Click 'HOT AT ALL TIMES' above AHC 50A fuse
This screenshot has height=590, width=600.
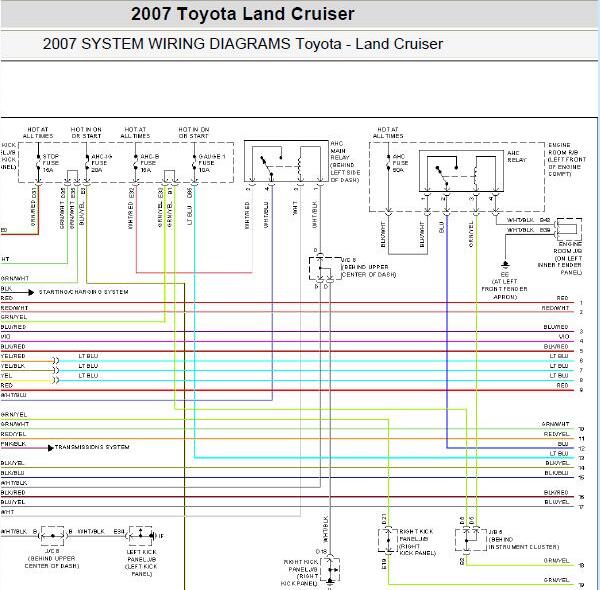(388, 133)
